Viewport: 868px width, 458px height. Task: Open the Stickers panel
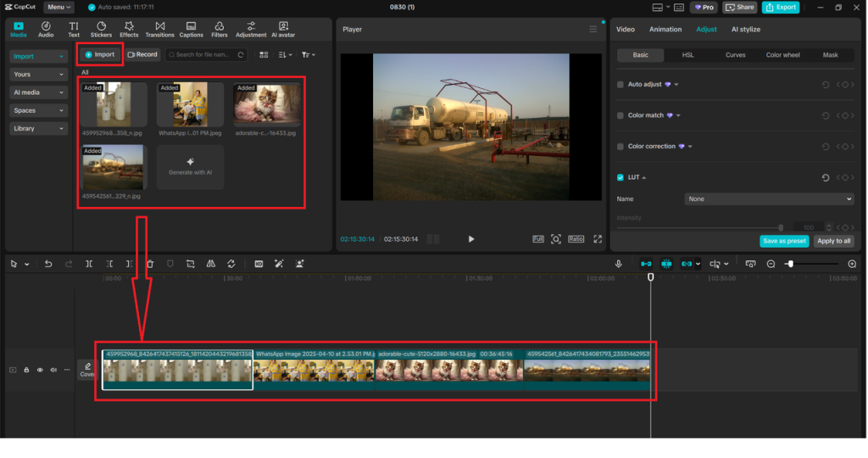click(x=102, y=30)
